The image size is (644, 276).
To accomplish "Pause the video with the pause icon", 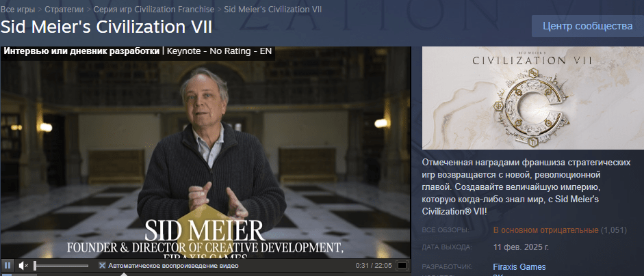I will click(x=8, y=265).
